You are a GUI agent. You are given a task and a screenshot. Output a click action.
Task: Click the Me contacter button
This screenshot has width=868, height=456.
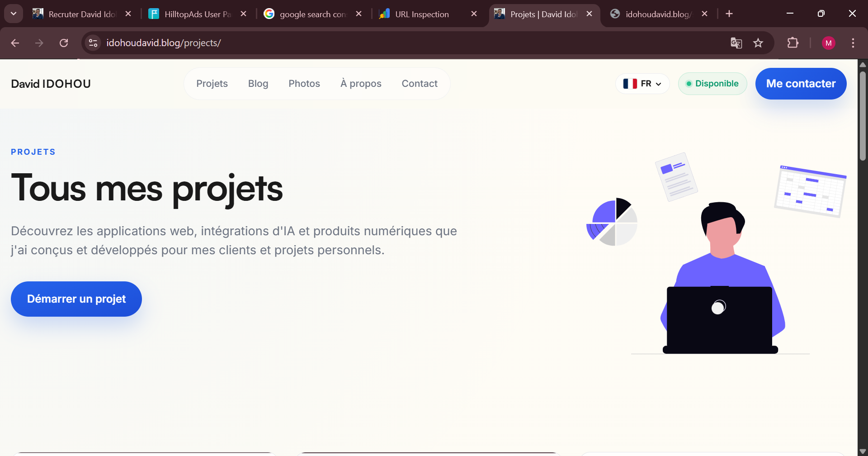point(801,84)
